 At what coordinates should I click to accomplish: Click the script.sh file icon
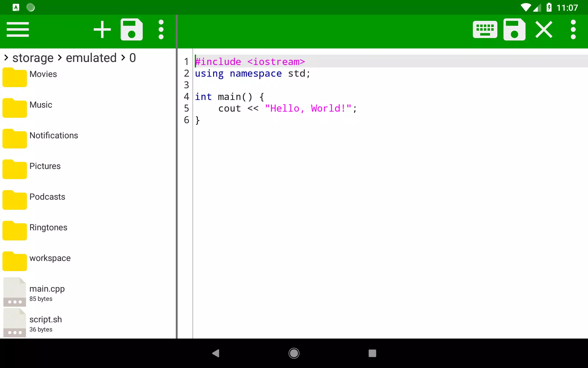coord(15,323)
